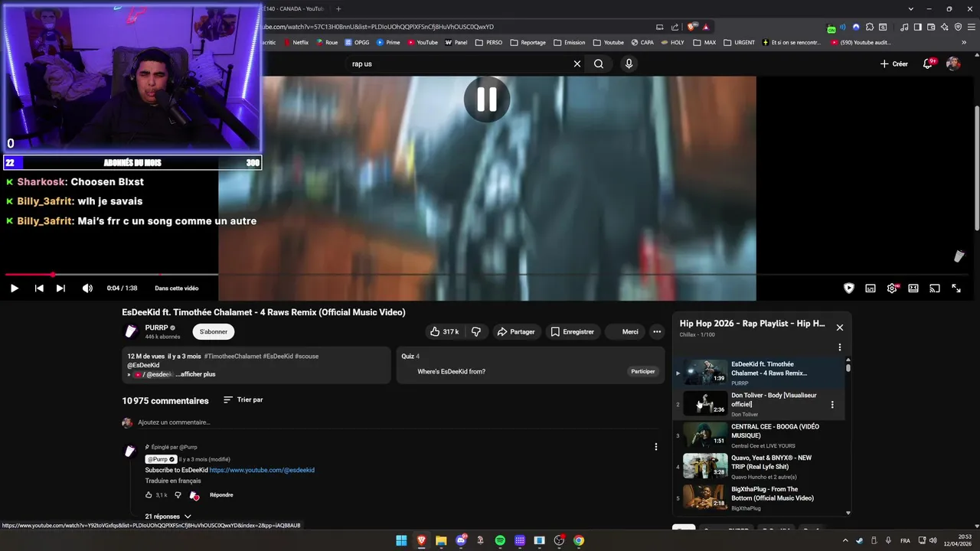Clear the 'rap us' search text
The height and width of the screenshot is (551, 980).
(577, 64)
